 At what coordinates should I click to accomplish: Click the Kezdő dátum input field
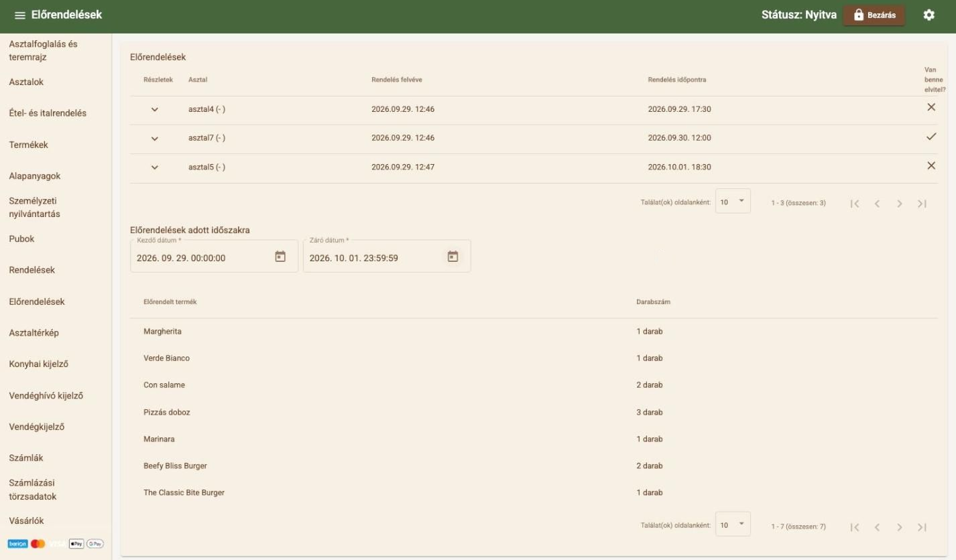pos(214,257)
